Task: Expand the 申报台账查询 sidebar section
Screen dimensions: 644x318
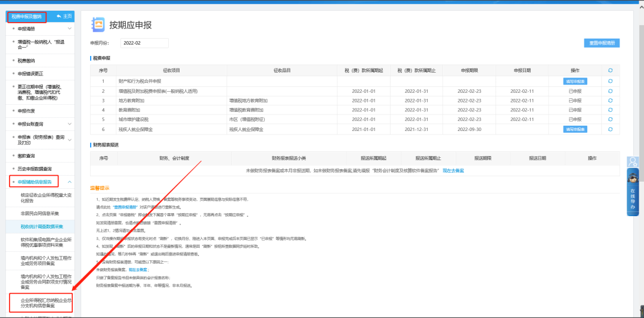Action: click(x=69, y=124)
